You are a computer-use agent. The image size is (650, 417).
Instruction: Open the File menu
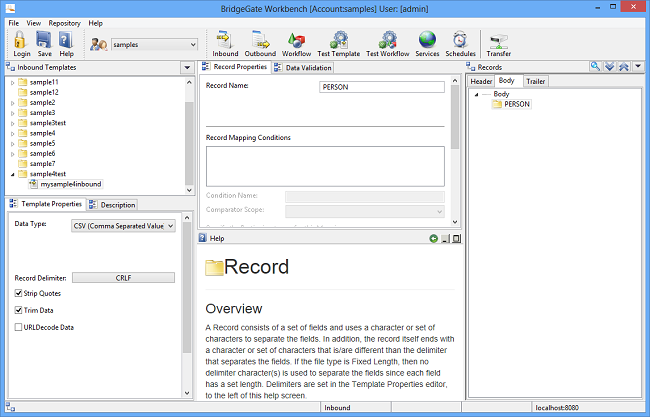14,23
